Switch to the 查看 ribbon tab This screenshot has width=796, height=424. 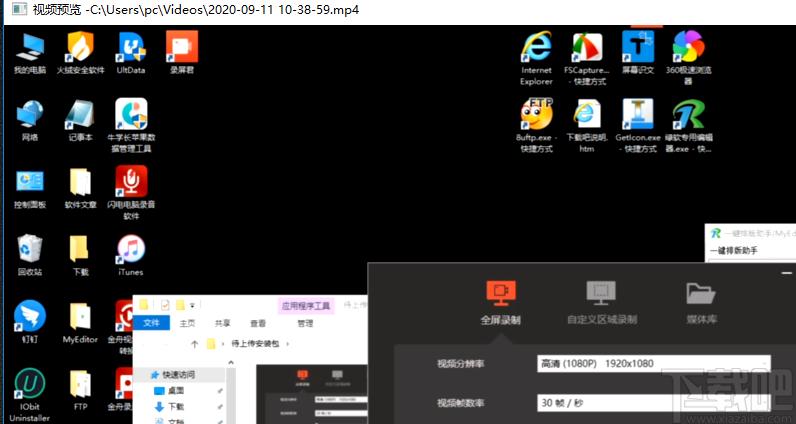coord(258,323)
